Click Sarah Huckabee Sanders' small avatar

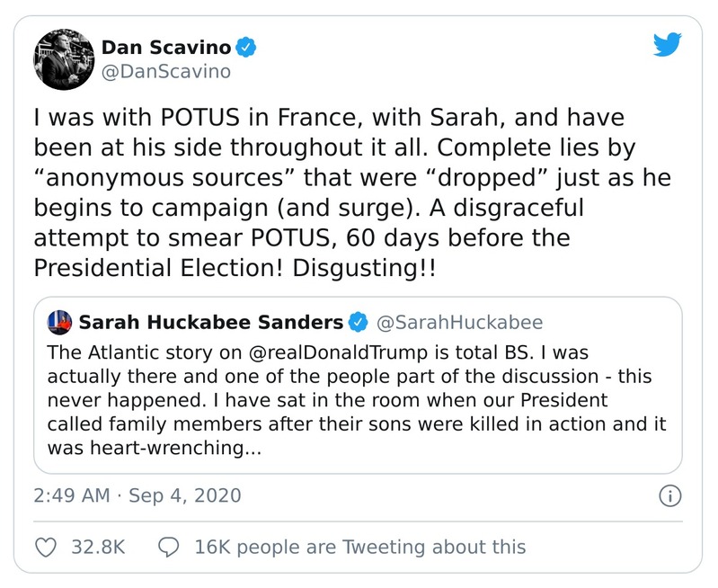[58, 322]
